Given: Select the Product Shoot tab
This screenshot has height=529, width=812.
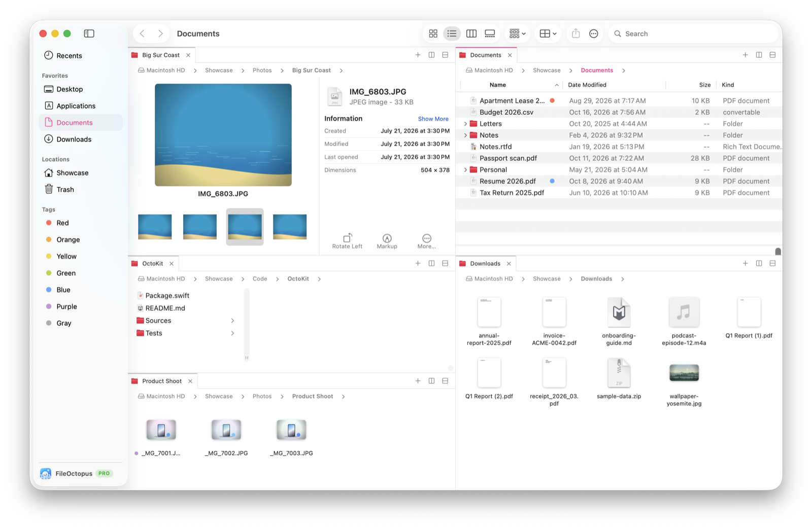Looking at the screenshot, I should [x=161, y=381].
